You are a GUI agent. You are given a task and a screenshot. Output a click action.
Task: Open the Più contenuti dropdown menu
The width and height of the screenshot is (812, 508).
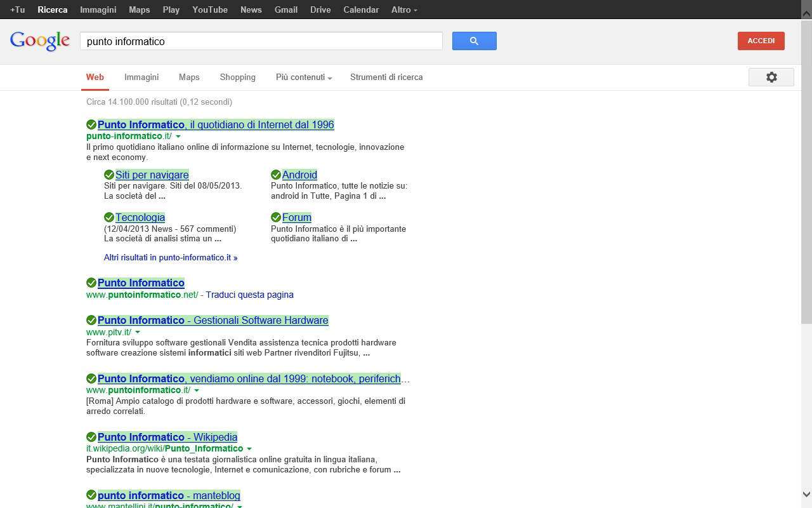coord(304,77)
